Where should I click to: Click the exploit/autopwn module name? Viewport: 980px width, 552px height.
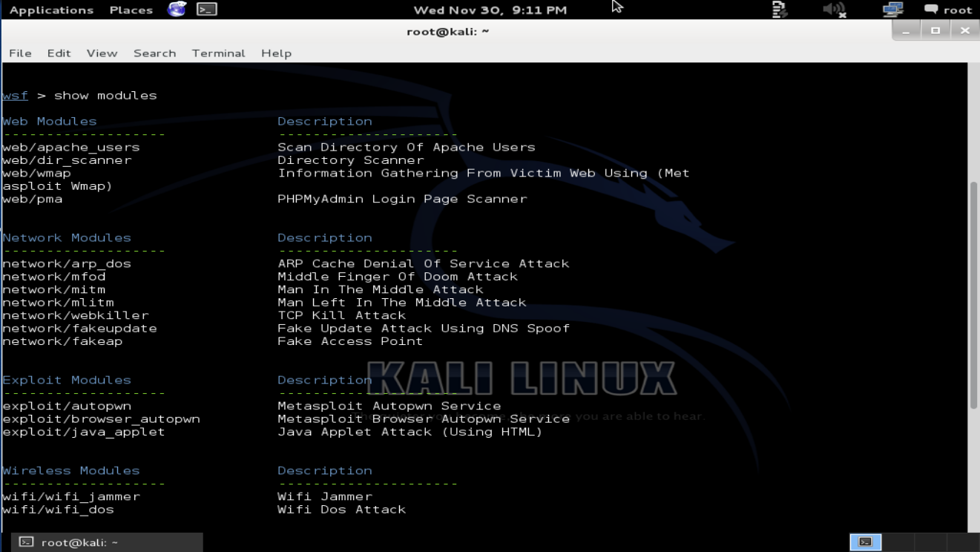(67, 406)
